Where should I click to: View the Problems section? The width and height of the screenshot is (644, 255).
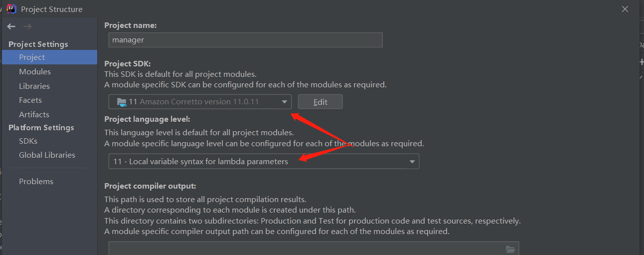click(36, 181)
